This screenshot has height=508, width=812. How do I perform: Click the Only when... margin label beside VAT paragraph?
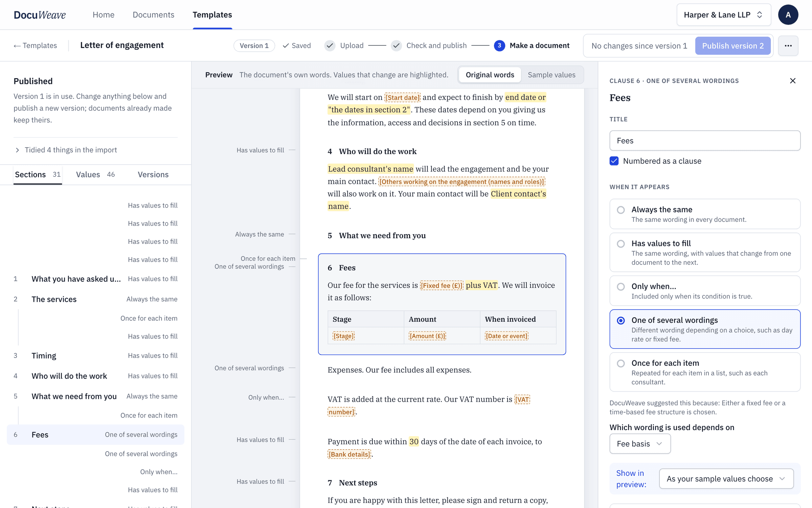(x=266, y=397)
